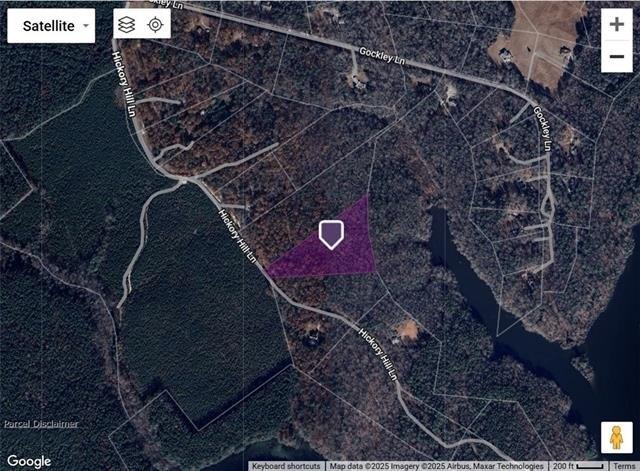Click the dropdown arrow beside Satellite
Screen dimensions: 640x471
click(86, 26)
